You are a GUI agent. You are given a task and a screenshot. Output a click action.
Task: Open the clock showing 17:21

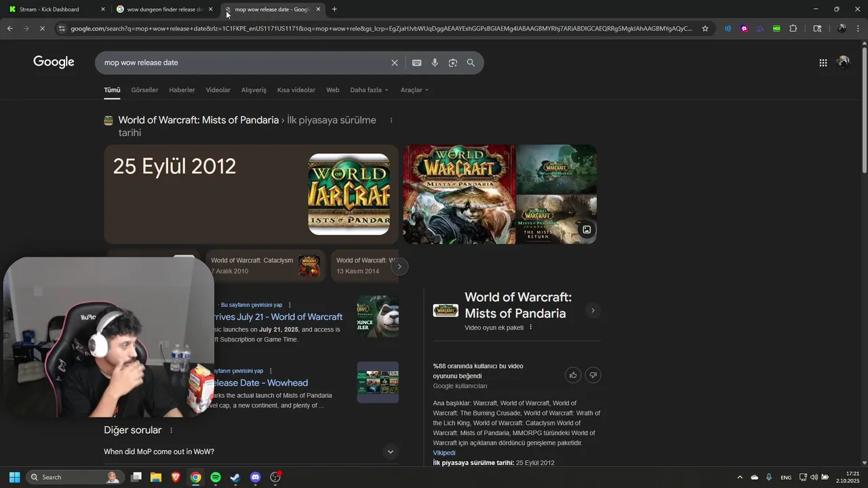[848, 477]
